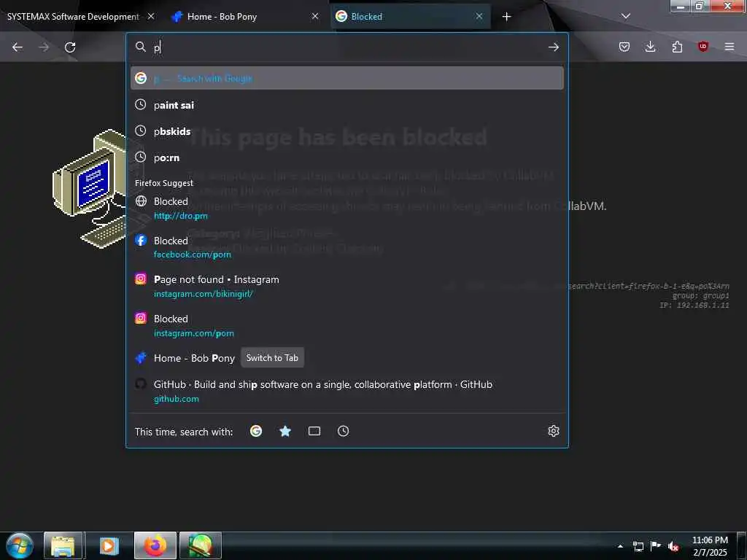The width and height of the screenshot is (747, 560).
Task: Open search settings gear in the dropdown
Action: pyautogui.click(x=553, y=431)
